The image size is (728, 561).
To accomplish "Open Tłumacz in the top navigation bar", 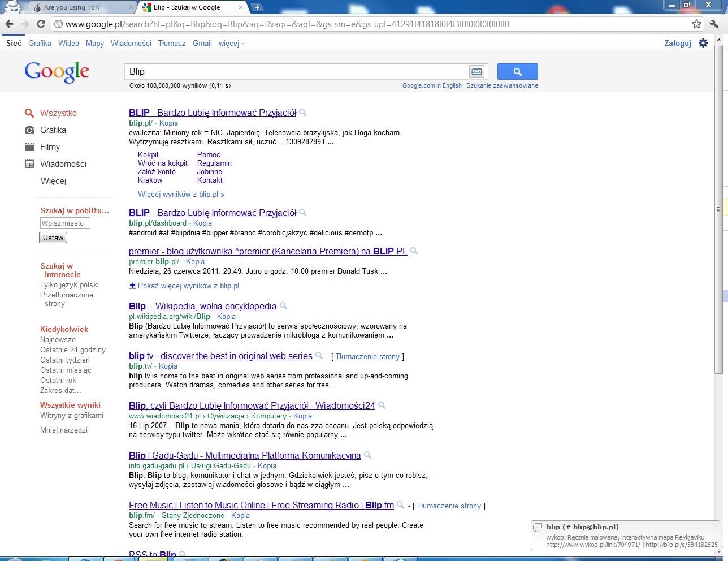I will click(172, 43).
